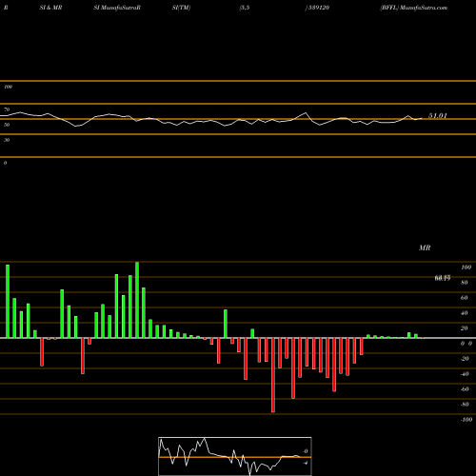Click the tallest green MR histogram bar
Screen dimensions: 476x476
point(137,300)
